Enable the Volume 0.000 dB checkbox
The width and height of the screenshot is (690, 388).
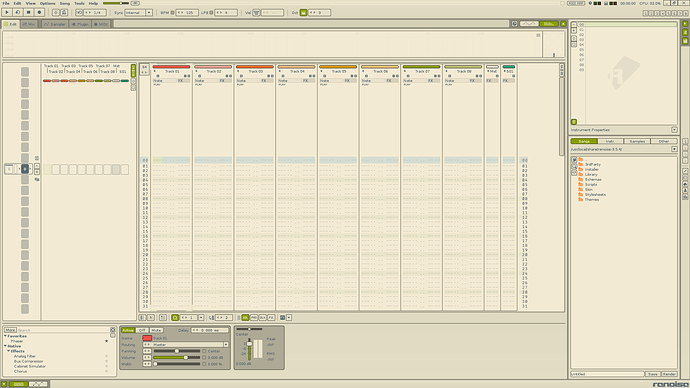(x=204, y=358)
